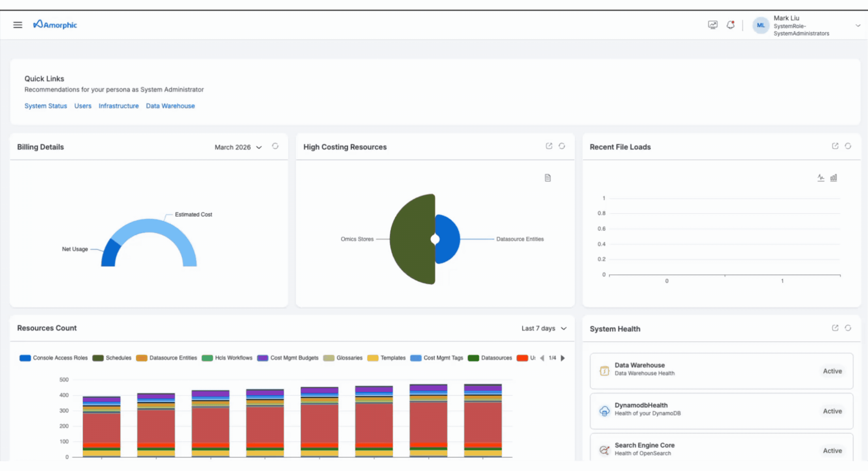Switch Recent File Loads to line chart
Viewport: 868px width, 471px height.
tap(821, 178)
